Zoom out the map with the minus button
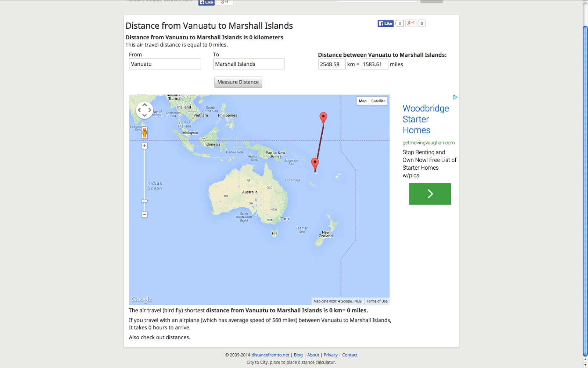 (x=144, y=215)
